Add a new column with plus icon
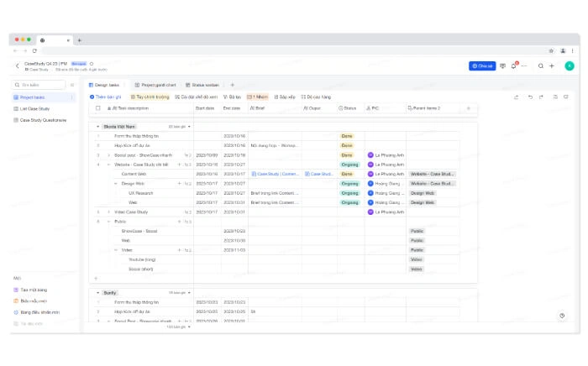The height and width of the screenshot is (366, 588). pyautogui.click(x=469, y=108)
